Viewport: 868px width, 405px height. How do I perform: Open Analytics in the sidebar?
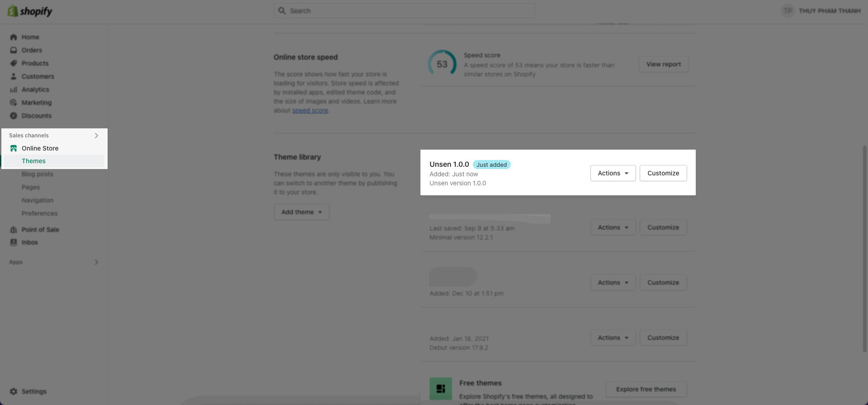click(x=35, y=89)
